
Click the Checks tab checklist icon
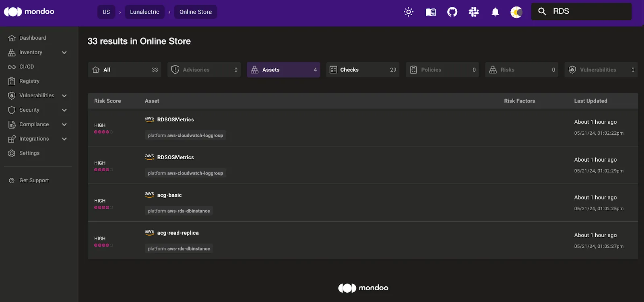[x=333, y=70]
